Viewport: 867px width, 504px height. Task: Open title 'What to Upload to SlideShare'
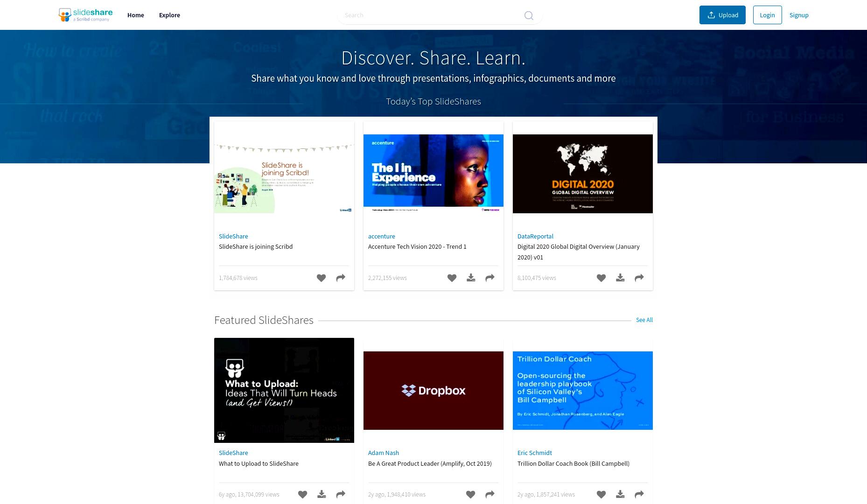coord(259,463)
